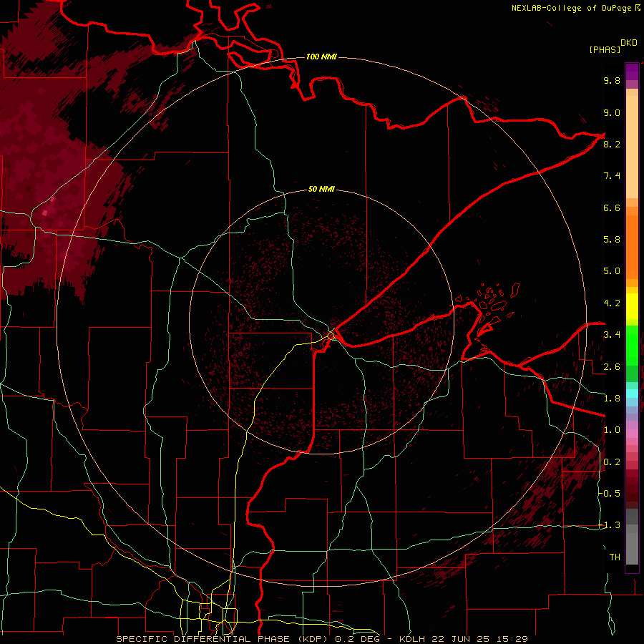Click the 1.0 scale value
The height and width of the screenshot is (644, 644).
tap(612, 430)
